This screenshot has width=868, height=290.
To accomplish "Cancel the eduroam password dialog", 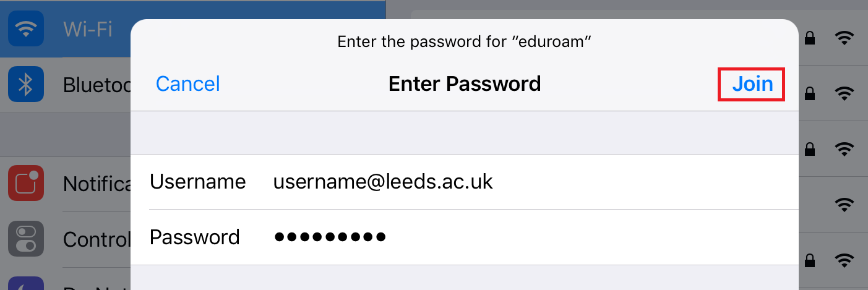I will (187, 83).
